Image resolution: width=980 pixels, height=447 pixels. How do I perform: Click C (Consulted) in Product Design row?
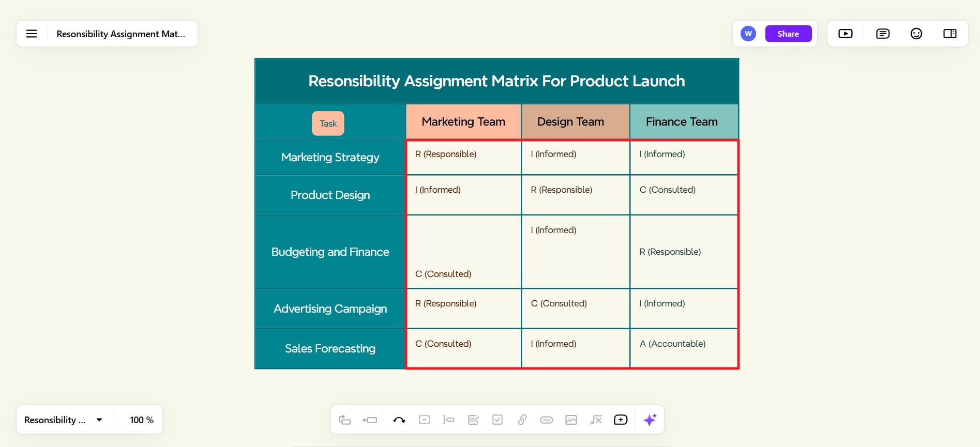(667, 190)
